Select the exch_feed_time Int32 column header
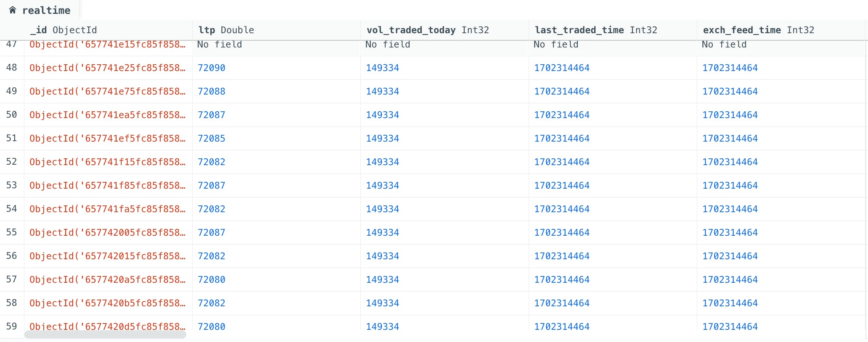Screen dimensions: 868x342 [x=759, y=30]
